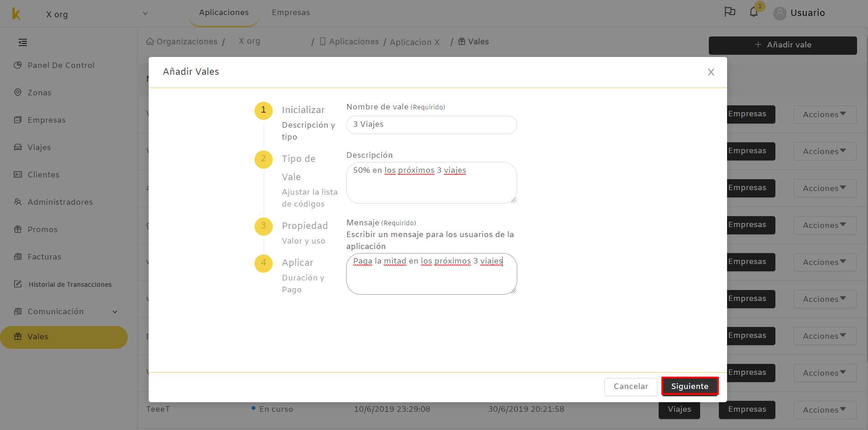This screenshot has height=430, width=868.
Task: Open Acciones dropdown in first row
Action: (x=825, y=114)
